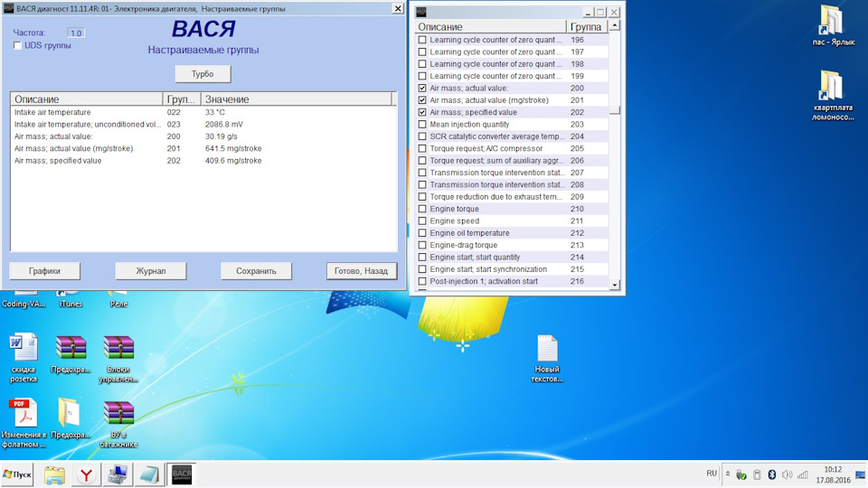The image size is (868, 488).
Task: Open the volume speaker tray icon
Action: 787,474
